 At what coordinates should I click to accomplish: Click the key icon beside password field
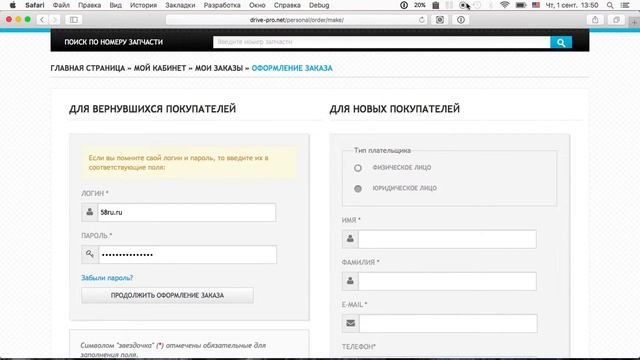(x=90, y=254)
